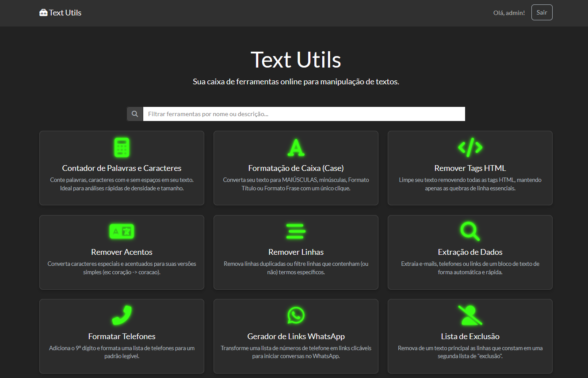The width and height of the screenshot is (588, 378).
Task: Click the calculator icon for word counter
Action: pyautogui.click(x=122, y=147)
